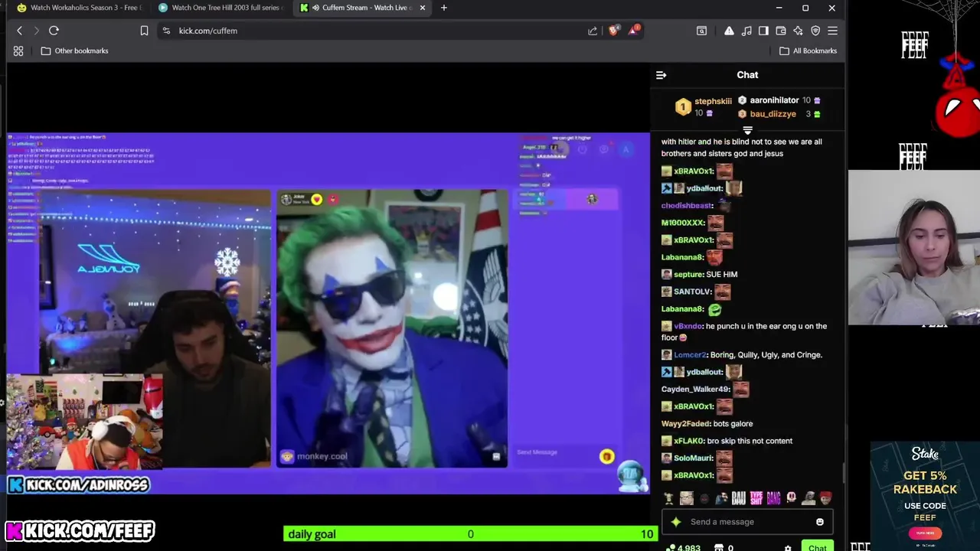Click the daily goal progress bar
Viewport: 980px width, 551px height.
[x=470, y=534]
